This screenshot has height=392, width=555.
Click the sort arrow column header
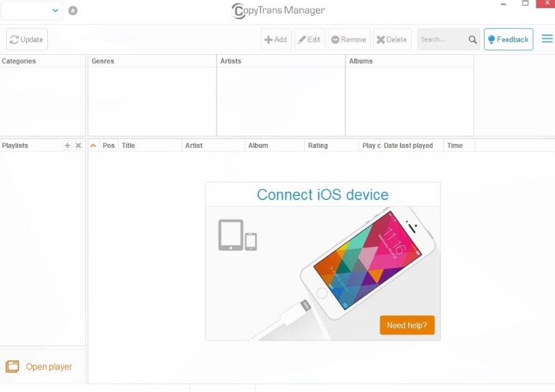point(94,146)
